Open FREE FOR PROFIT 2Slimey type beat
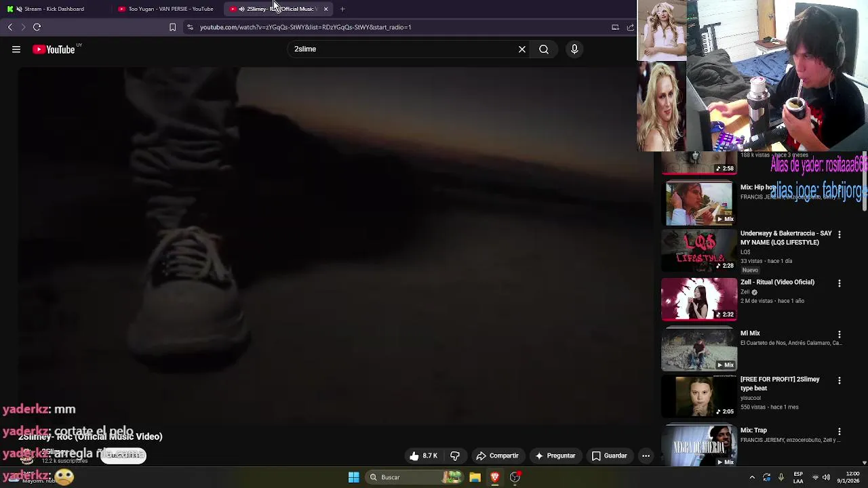The image size is (868, 488). pos(780,384)
